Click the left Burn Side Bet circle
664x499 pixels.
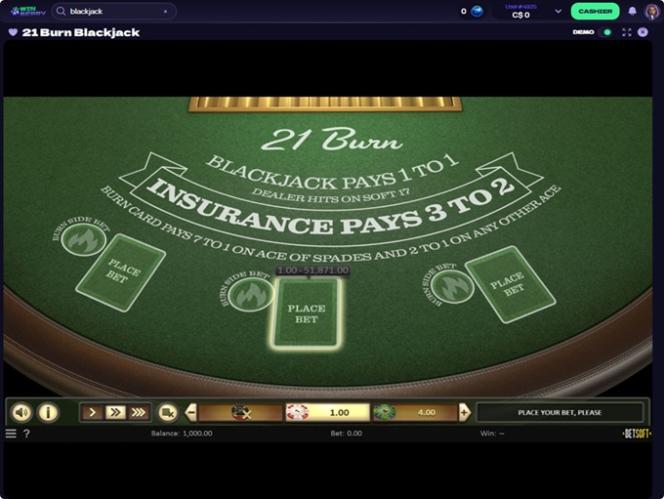(83, 238)
